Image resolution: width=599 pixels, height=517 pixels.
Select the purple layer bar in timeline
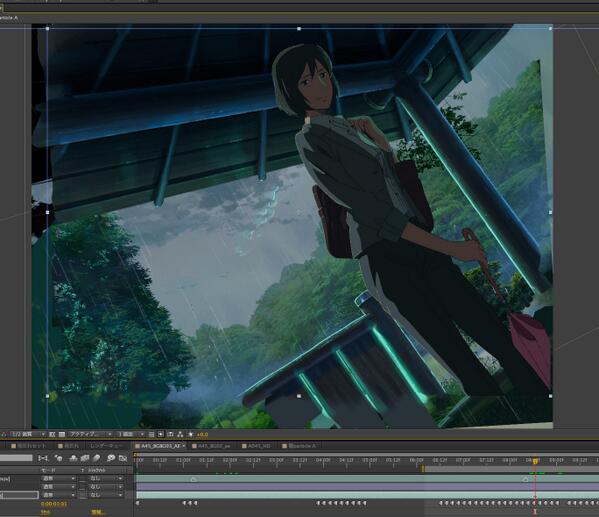367,487
